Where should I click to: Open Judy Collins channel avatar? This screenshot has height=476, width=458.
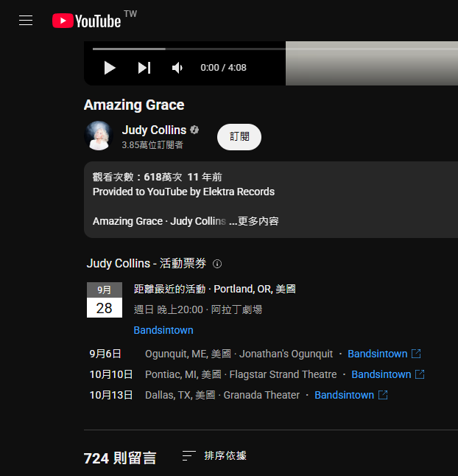pyautogui.click(x=99, y=136)
